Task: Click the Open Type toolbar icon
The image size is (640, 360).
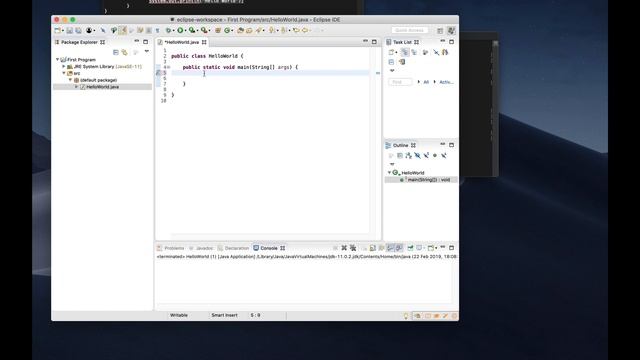Action: click(240, 30)
